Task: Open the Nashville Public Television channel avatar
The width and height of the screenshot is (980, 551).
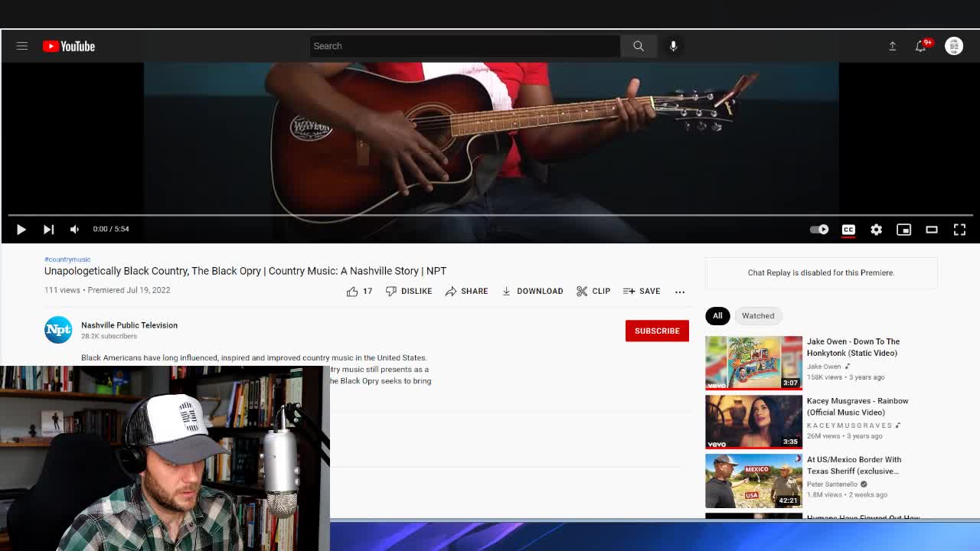Action: click(x=58, y=330)
